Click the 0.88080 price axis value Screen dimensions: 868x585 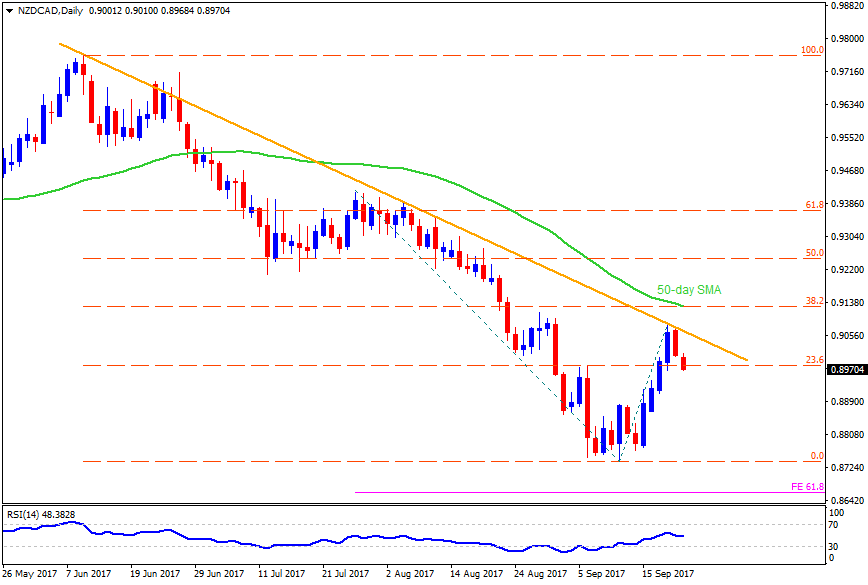pos(847,434)
